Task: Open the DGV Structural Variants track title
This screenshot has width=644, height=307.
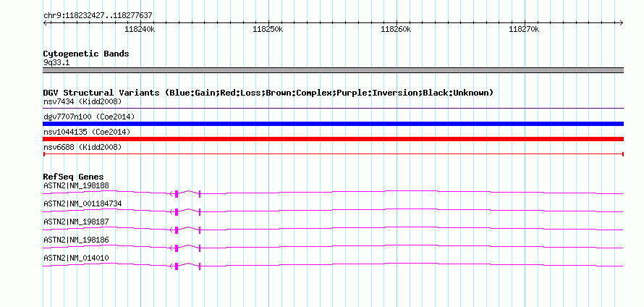Action: [268, 93]
